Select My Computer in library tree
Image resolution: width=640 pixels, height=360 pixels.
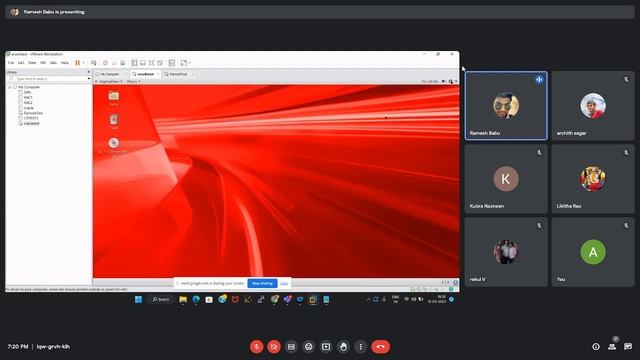click(x=29, y=87)
